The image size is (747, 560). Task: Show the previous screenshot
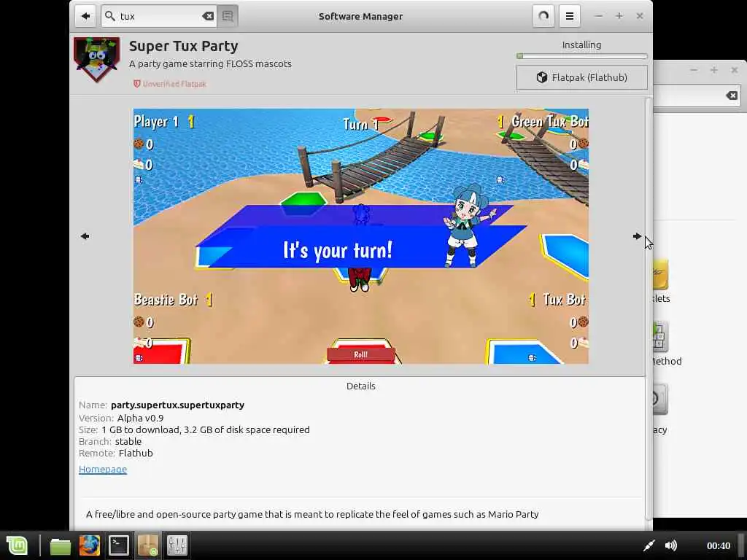pos(85,236)
